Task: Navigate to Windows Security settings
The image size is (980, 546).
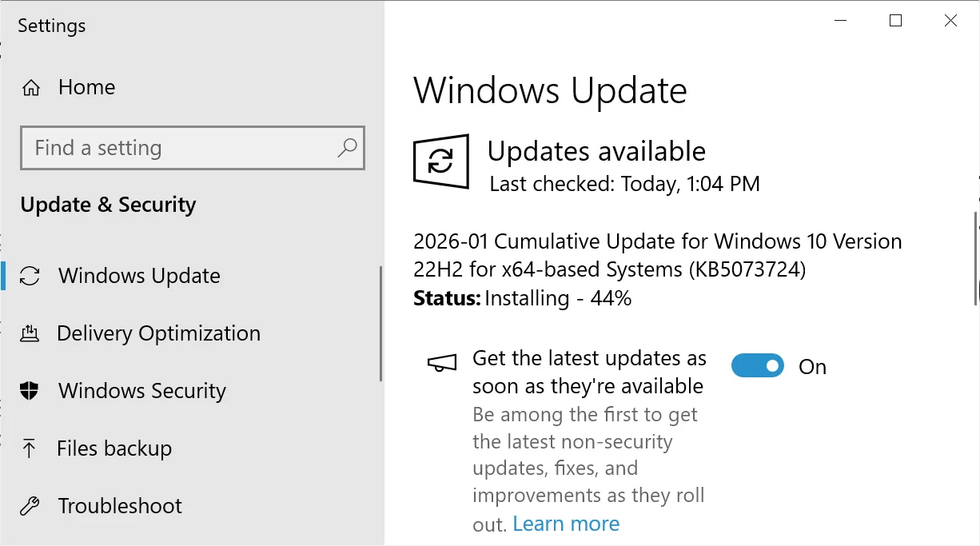Action: 141,391
